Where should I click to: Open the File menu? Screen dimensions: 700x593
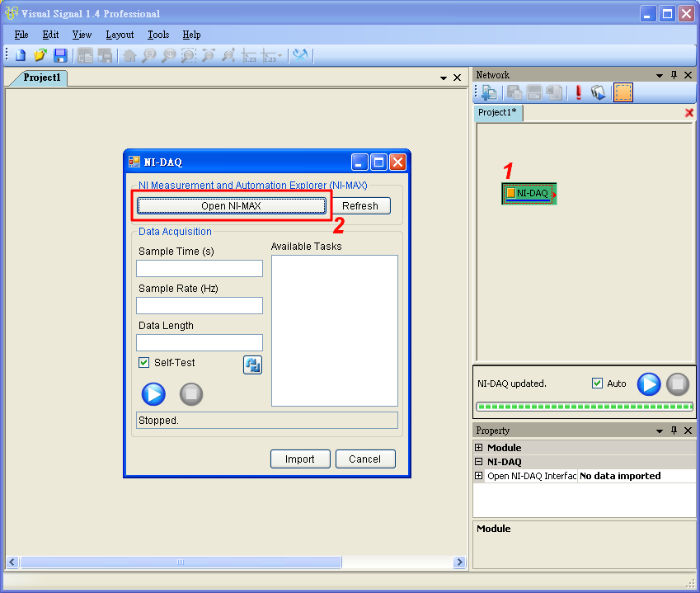tap(21, 35)
